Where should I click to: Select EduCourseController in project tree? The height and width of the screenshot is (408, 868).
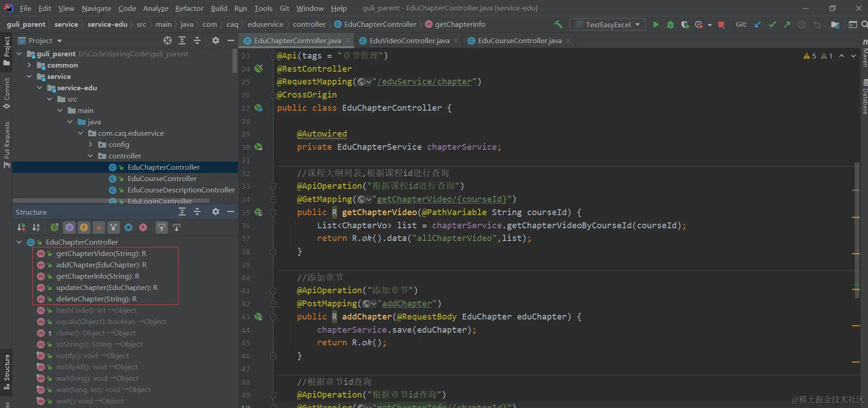(x=162, y=178)
